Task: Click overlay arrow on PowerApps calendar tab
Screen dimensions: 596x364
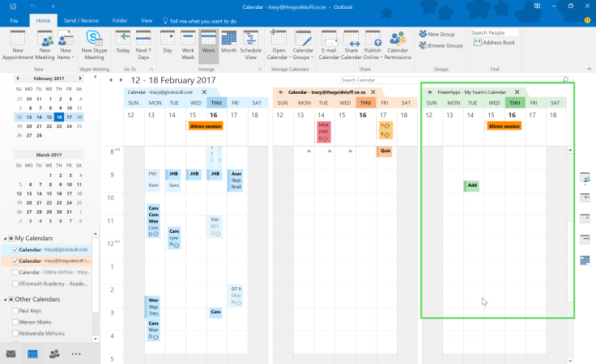Action: tap(430, 92)
